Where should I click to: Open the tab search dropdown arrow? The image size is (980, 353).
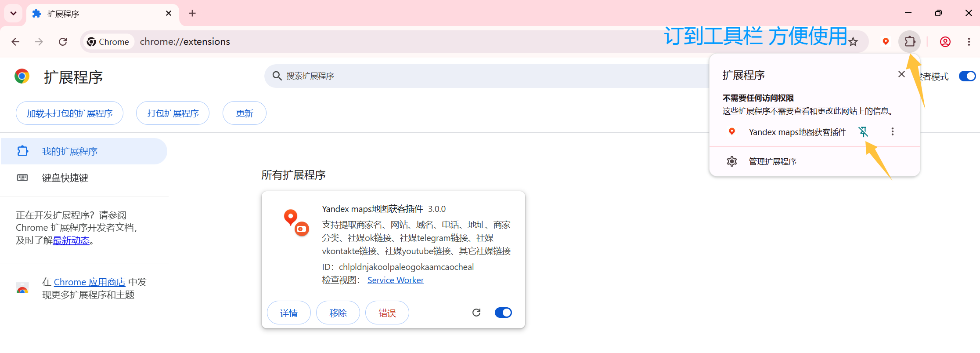pyautogui.click(x=14, y=13)
